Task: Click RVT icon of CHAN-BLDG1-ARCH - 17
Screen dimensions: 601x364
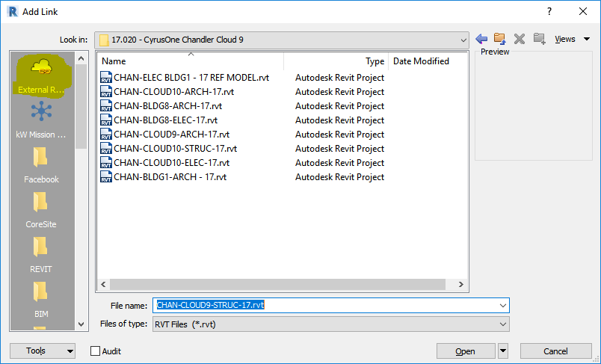Action: tap(106, 176)
